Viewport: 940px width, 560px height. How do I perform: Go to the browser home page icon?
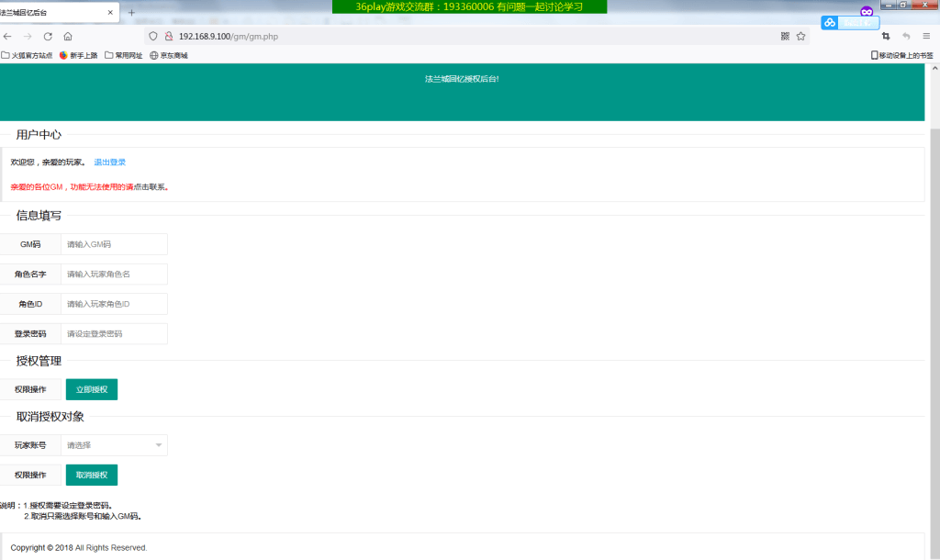click(x=68, y=37)
